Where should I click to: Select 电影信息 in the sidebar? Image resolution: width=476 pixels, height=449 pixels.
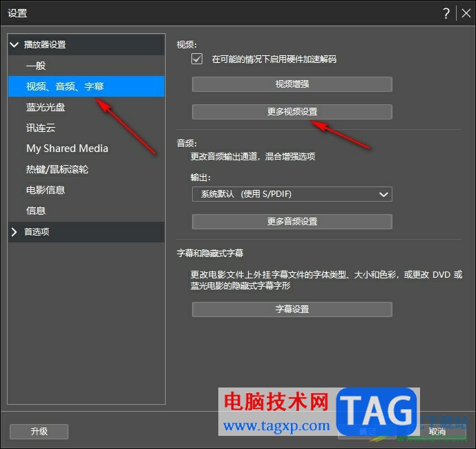pos(86,190)
